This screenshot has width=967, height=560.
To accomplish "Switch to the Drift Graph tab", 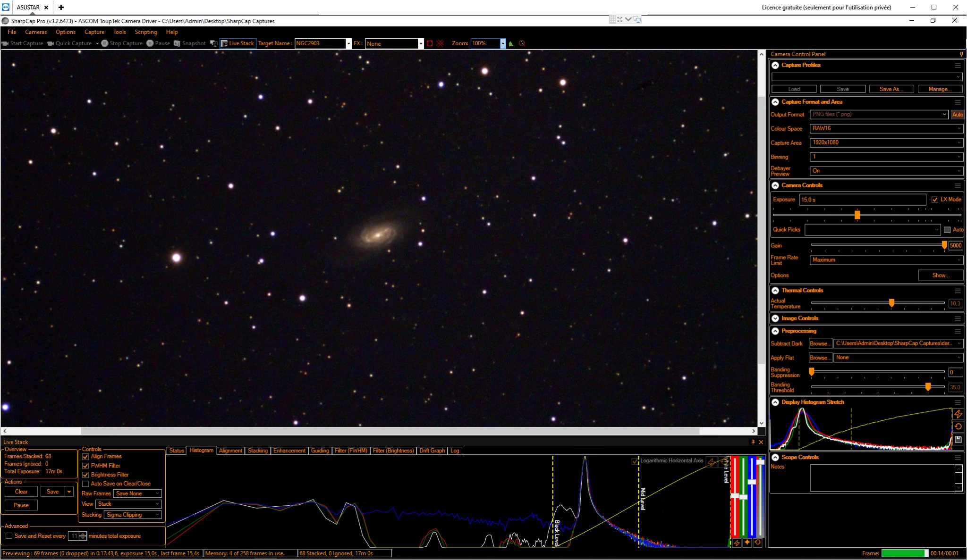I will [432, 451].
